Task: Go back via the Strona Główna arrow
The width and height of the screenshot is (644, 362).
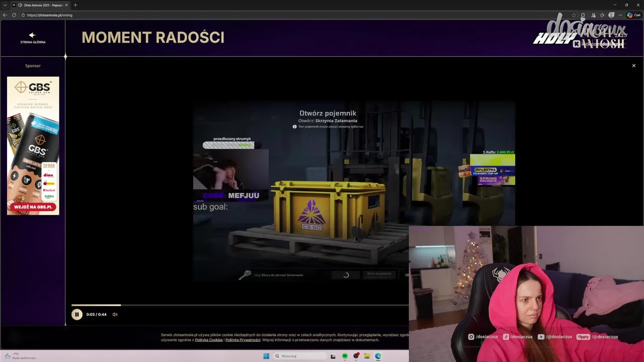Action: (x=33, y=38)
